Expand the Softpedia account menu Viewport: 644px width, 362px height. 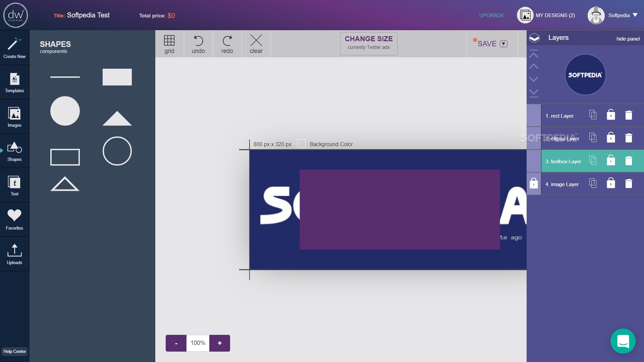tap(635, 15)
